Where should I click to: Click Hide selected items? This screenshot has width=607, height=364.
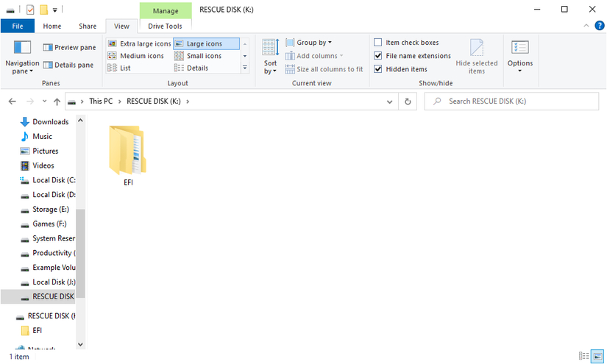pos(477,57)
